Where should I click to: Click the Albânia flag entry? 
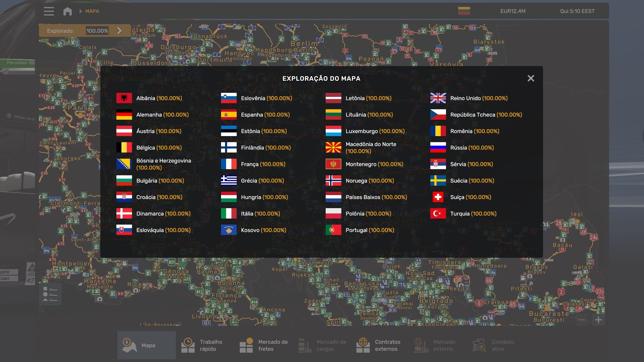[124, 98]
